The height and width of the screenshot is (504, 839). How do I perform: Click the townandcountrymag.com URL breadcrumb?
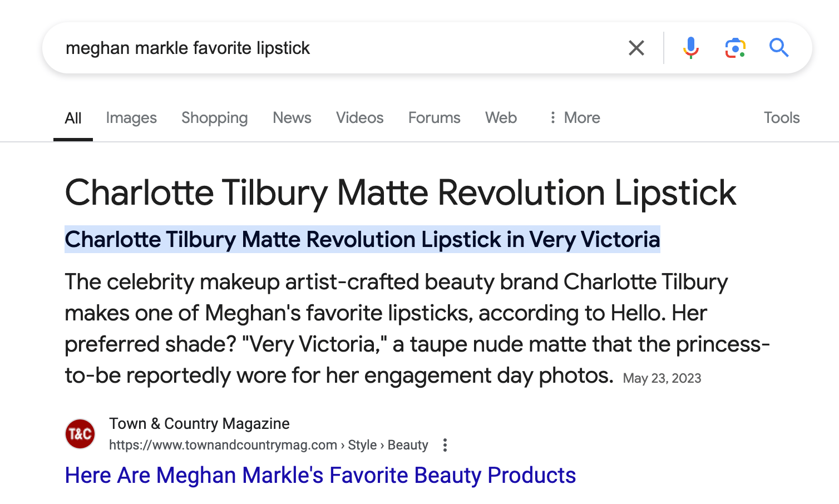(x=269, y=445)
